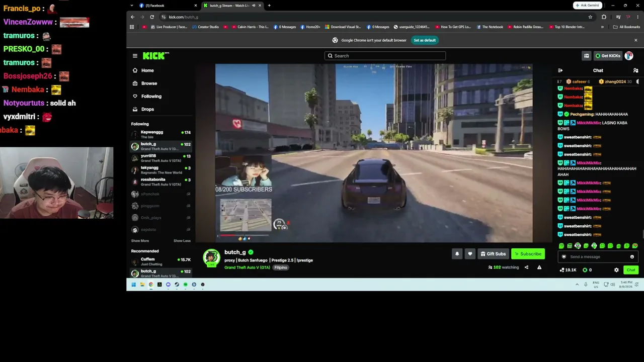Turn on notifications with the bell button
The height and width of the screenshot is (362, 644).
tap(457, 254)
